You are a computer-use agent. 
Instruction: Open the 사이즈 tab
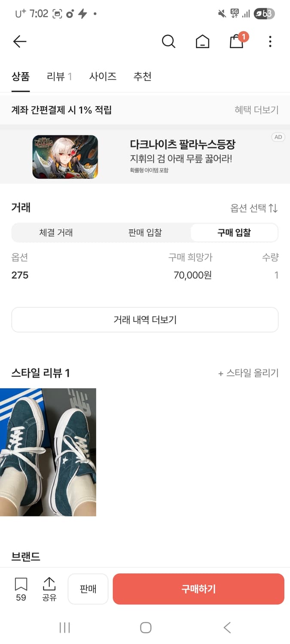[x=103, y=76]
